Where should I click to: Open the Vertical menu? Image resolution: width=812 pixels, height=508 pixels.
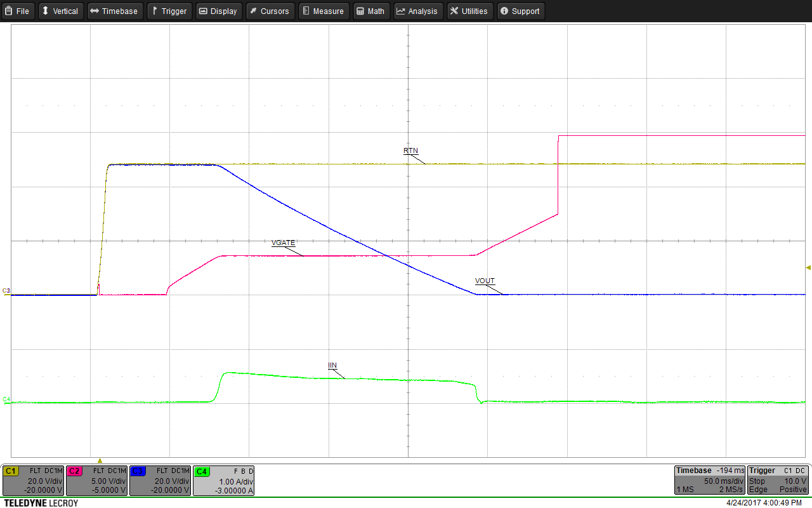[x=61, y=11]
